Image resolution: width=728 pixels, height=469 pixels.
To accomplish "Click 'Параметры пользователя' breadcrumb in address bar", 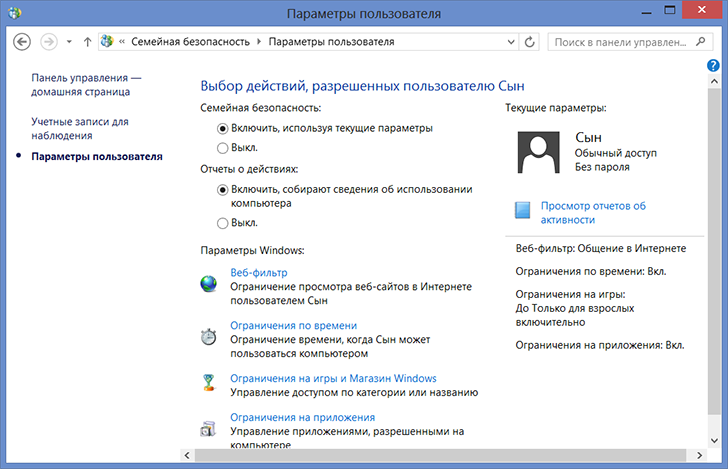I will (332, 42).
